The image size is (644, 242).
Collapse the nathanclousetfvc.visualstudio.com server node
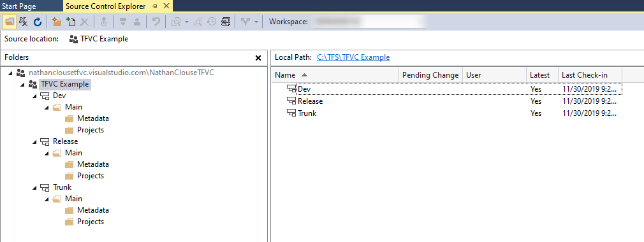(10, 73)
